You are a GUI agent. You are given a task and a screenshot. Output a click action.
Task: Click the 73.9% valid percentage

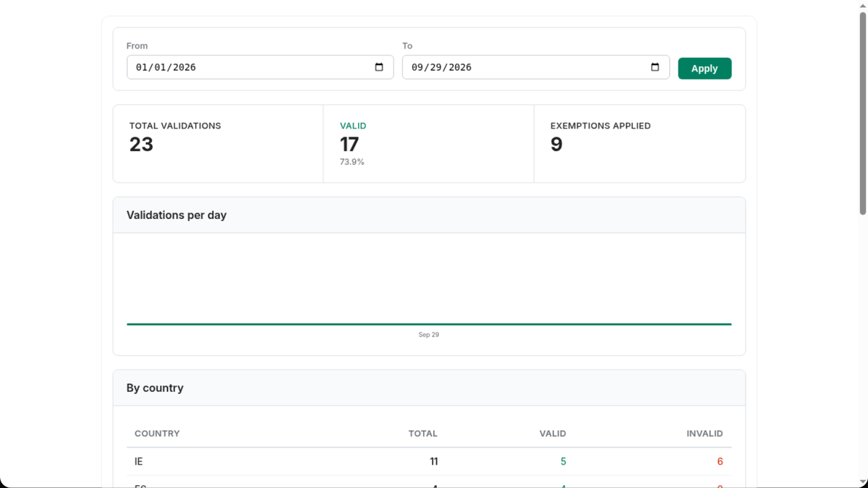352,162
